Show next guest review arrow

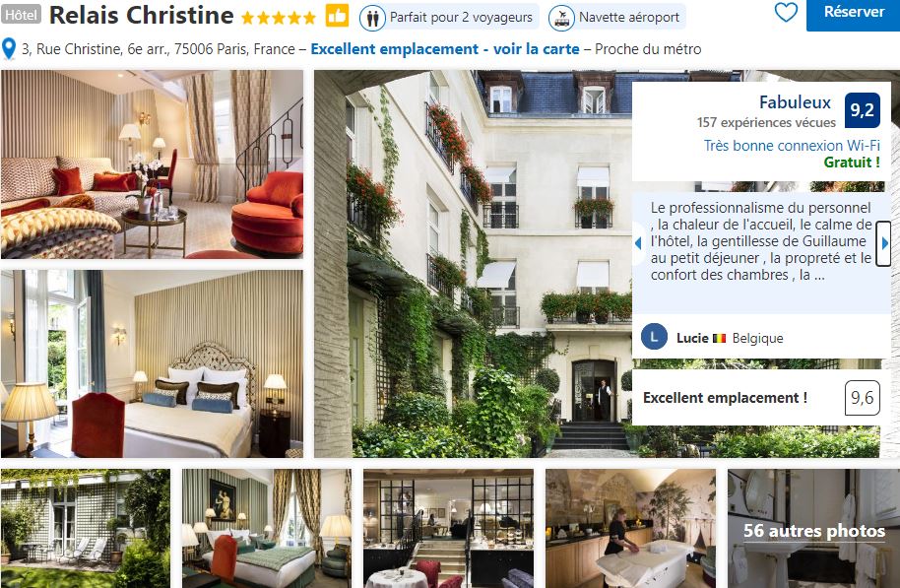point(884,243)
